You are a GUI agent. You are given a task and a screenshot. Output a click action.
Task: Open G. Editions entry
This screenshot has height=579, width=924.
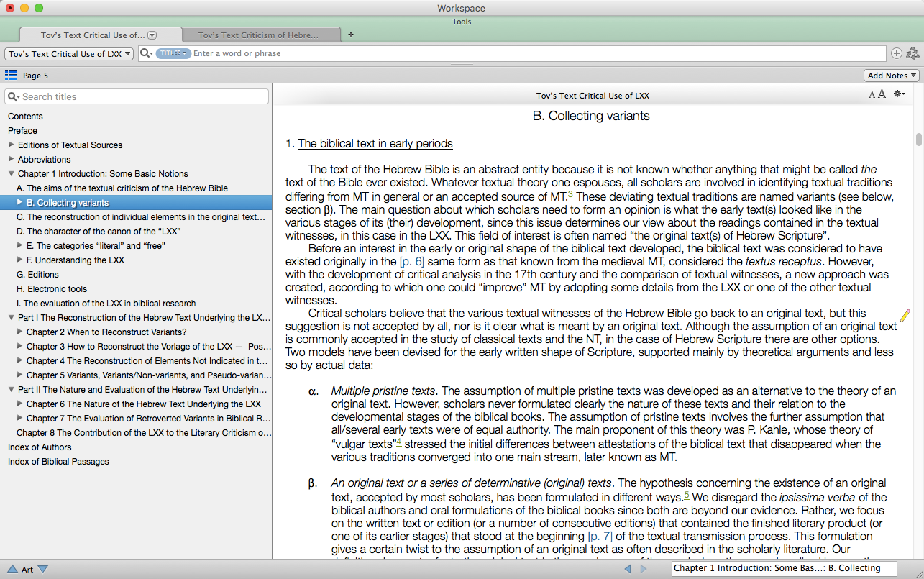tap(38, 274)
